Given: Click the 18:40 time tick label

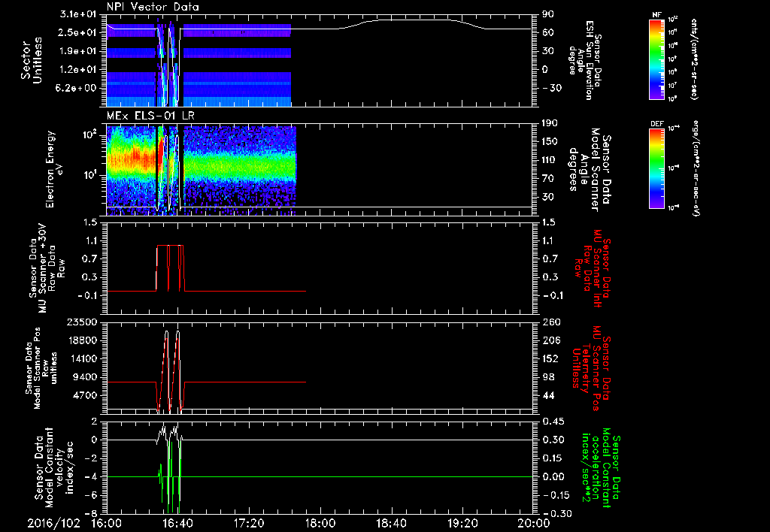Looking at the screenshot, I should click(x=391, y=523).
